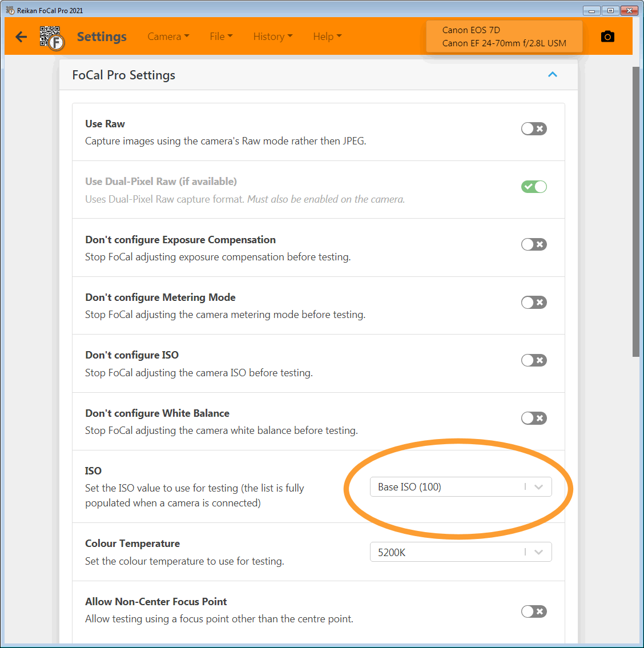The image size is (644, 648).
Task: Click the back arrow icon
Action: (21, 37)
